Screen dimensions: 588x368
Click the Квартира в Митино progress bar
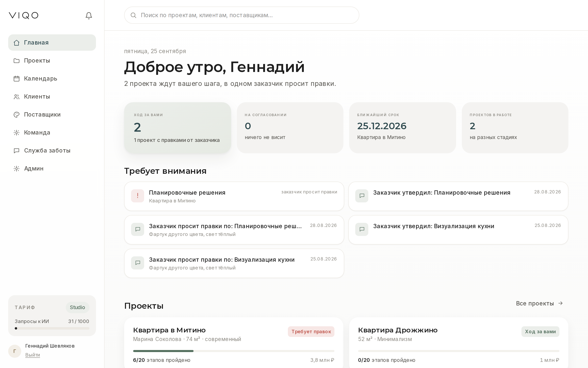(x=234, y=351)
